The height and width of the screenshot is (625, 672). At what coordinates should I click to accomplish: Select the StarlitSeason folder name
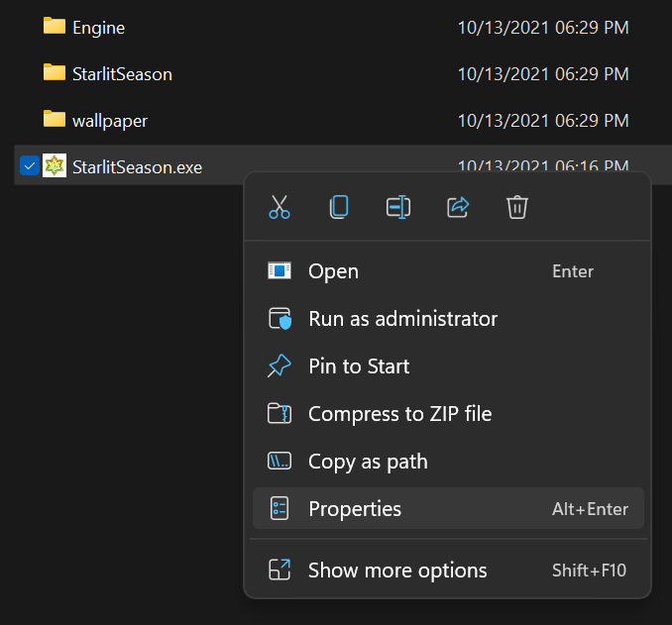(122, 73)
